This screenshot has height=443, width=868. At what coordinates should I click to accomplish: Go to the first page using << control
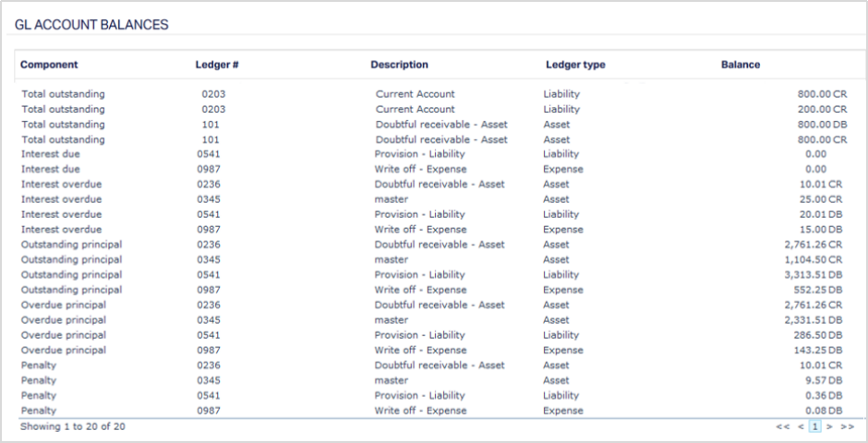(x=783, y=427)
